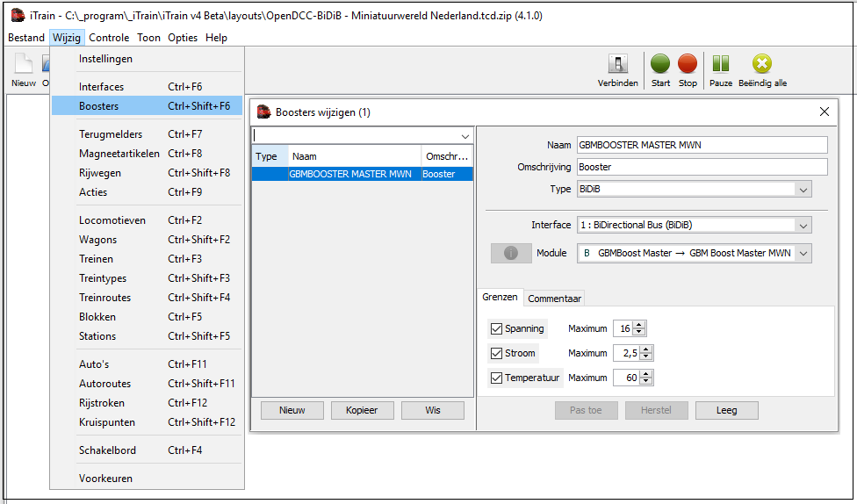
Task: Click the Wis button
Action: 432,410
